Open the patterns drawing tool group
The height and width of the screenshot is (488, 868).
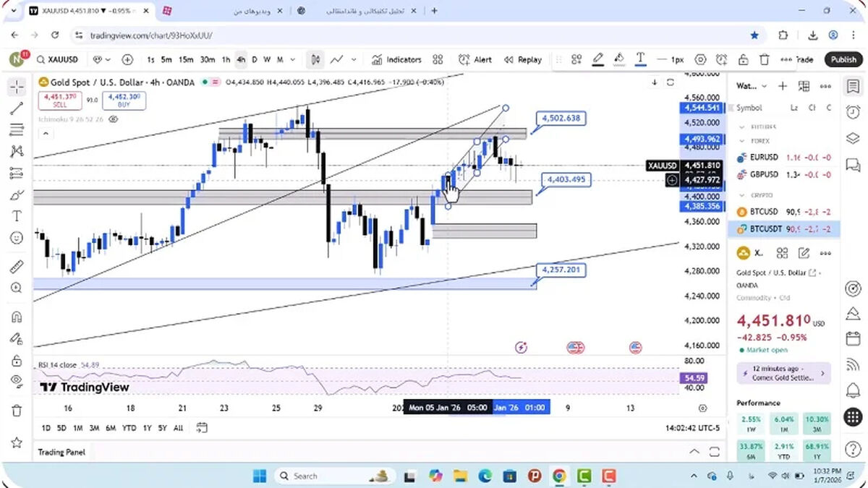click(x=17, y=152)
